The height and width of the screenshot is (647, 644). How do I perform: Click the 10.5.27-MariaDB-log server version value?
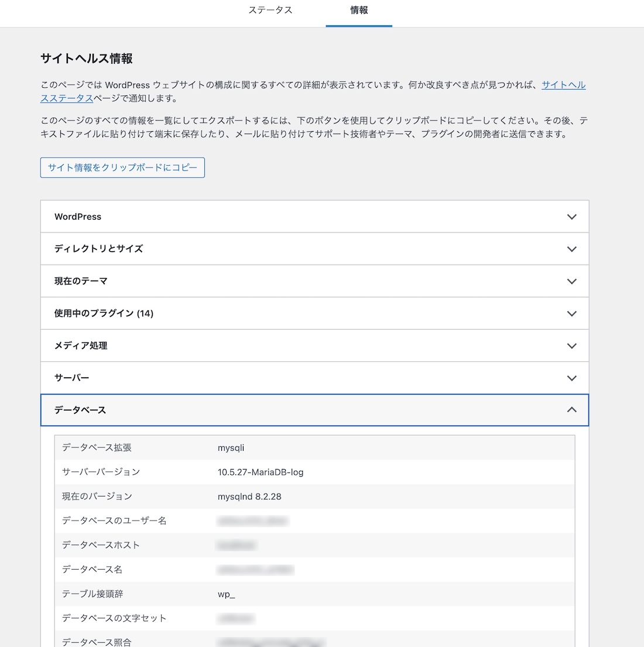[x=260, y=472]
